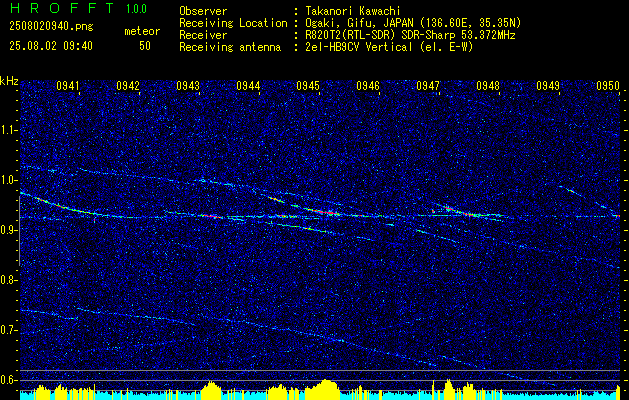
Task: Click the date stamp 25.08.02 09:40
Action: click(x=51, y=46)
